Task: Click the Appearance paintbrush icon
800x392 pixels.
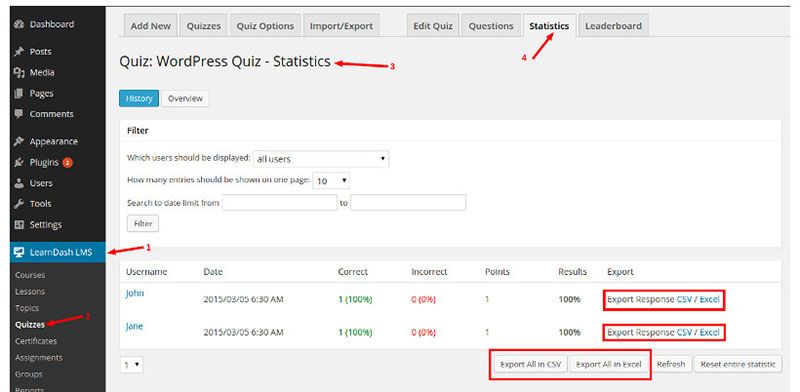Action: tap(19, 141)
